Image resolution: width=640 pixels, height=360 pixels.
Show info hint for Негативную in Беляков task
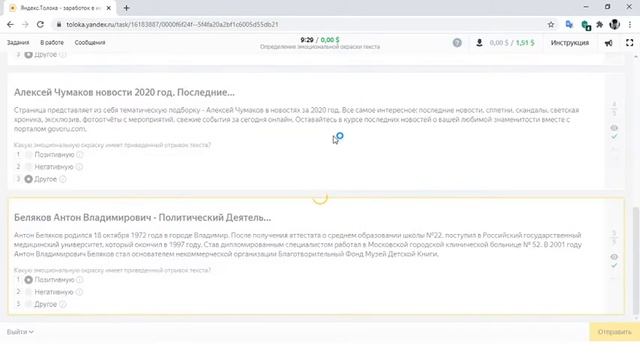pyautogui.click(x=79, y=292)
